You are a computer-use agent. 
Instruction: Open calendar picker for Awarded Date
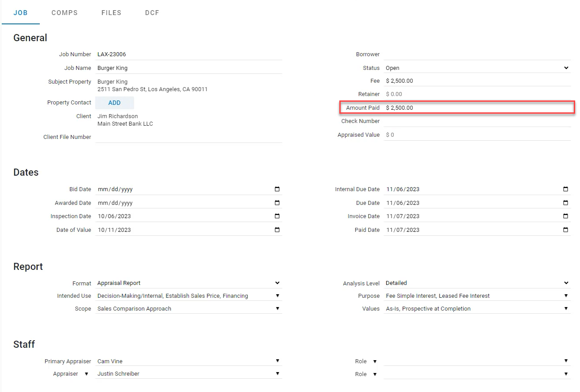[x=277, y=203]
